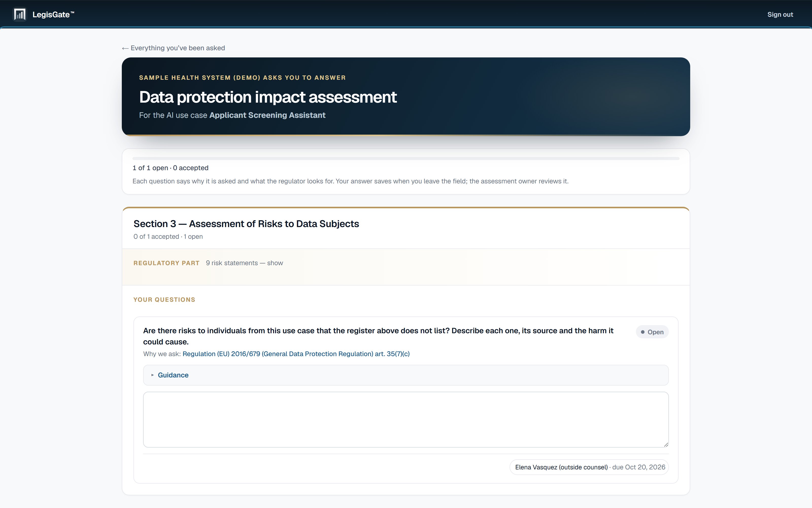Click the YOUR QUESTIONS label

[164, 300]
